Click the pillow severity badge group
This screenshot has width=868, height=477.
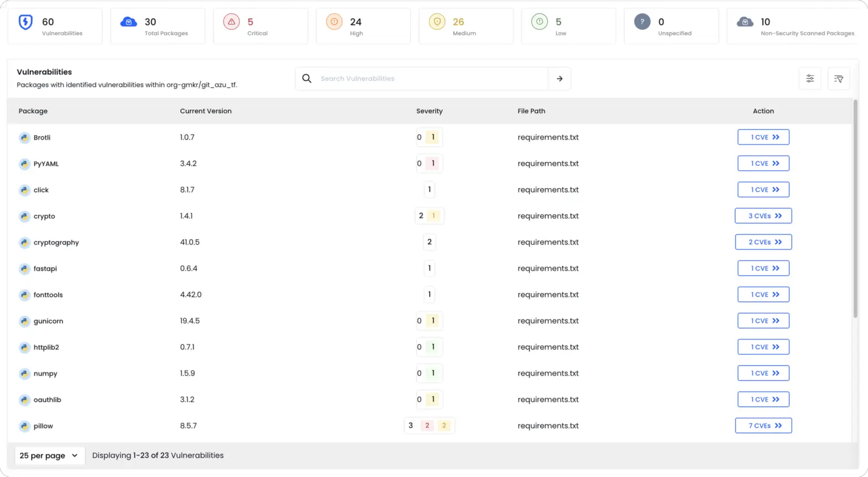pos(429,426)
